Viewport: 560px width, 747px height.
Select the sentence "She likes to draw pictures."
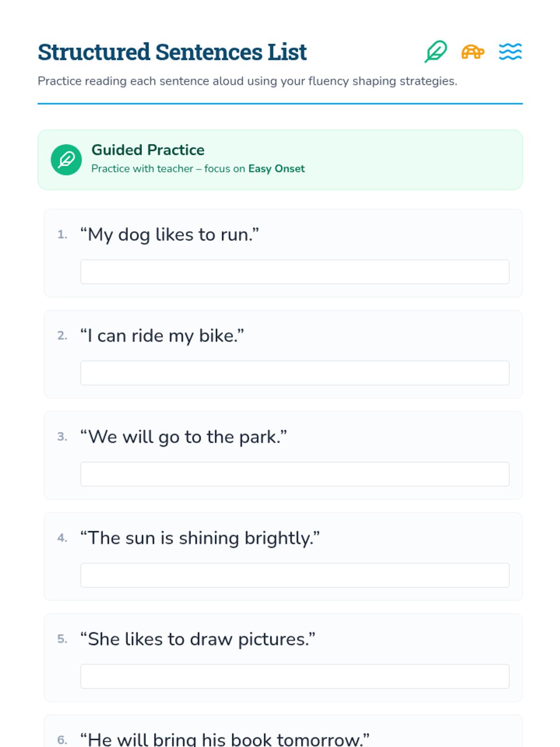[197, 639]
